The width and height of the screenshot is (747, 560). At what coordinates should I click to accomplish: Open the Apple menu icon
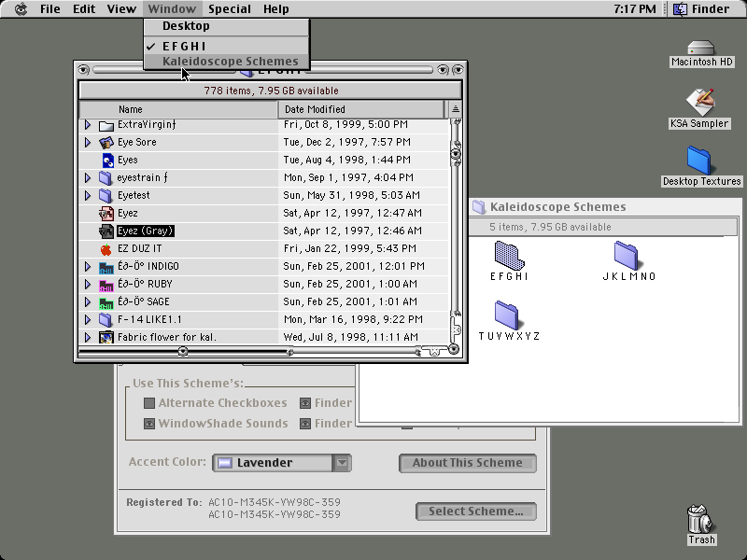click(21, 8)
